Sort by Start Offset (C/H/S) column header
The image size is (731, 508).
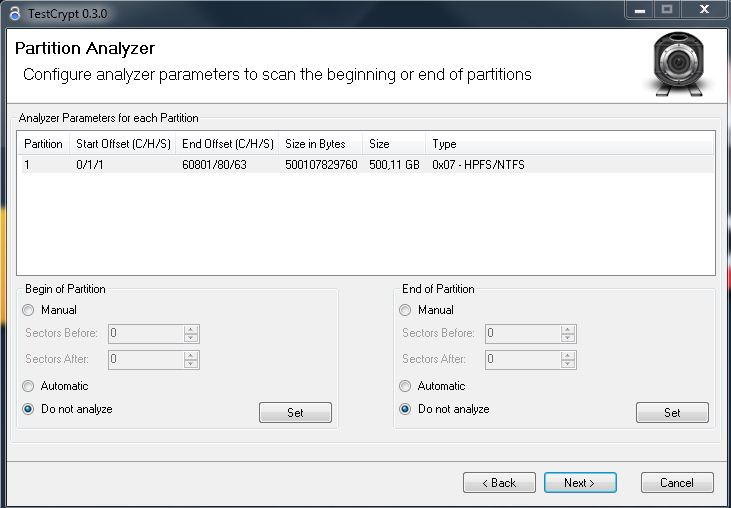tap(123, 144)
